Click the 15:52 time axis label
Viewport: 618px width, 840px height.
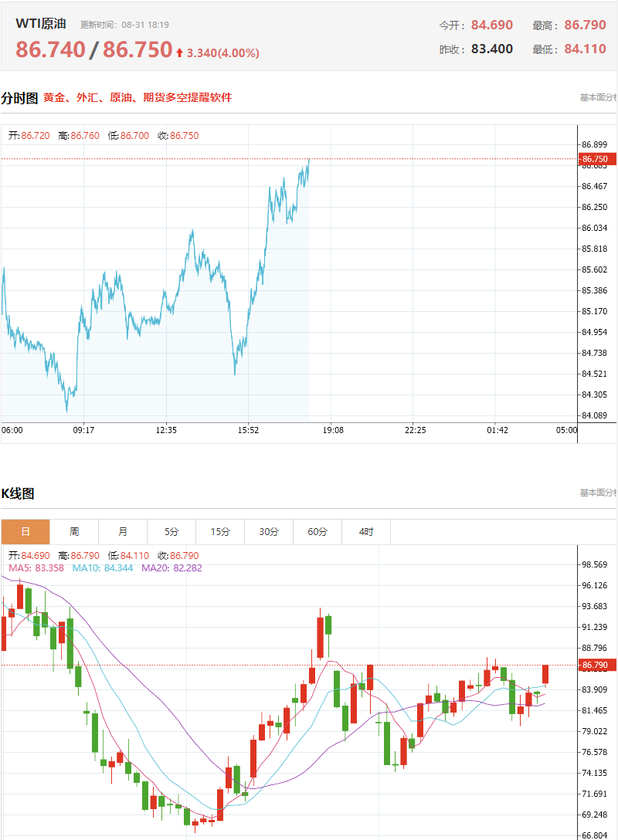248,430
